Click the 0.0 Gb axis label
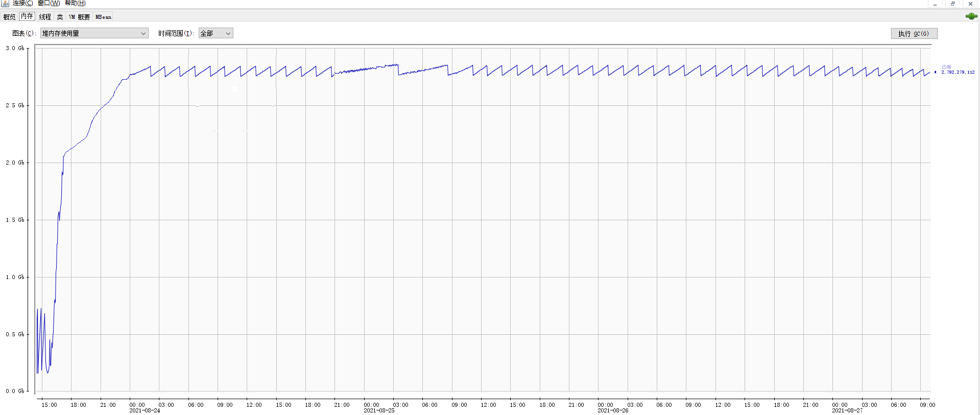Screen dimensions: 980x415 pyautogui.click(x=15, y=391)
